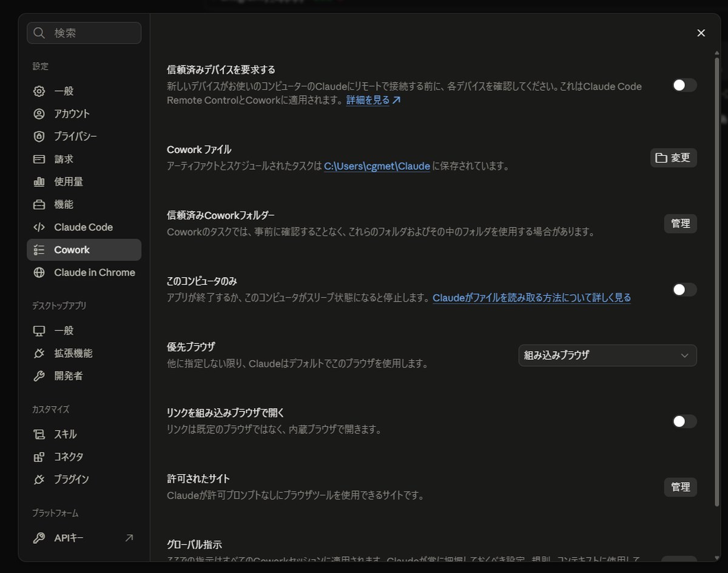Click 管理 for 信頼済みCoworkフォルダー
Image resolution: width=728 pixels, height=573 pixels.
680,224
